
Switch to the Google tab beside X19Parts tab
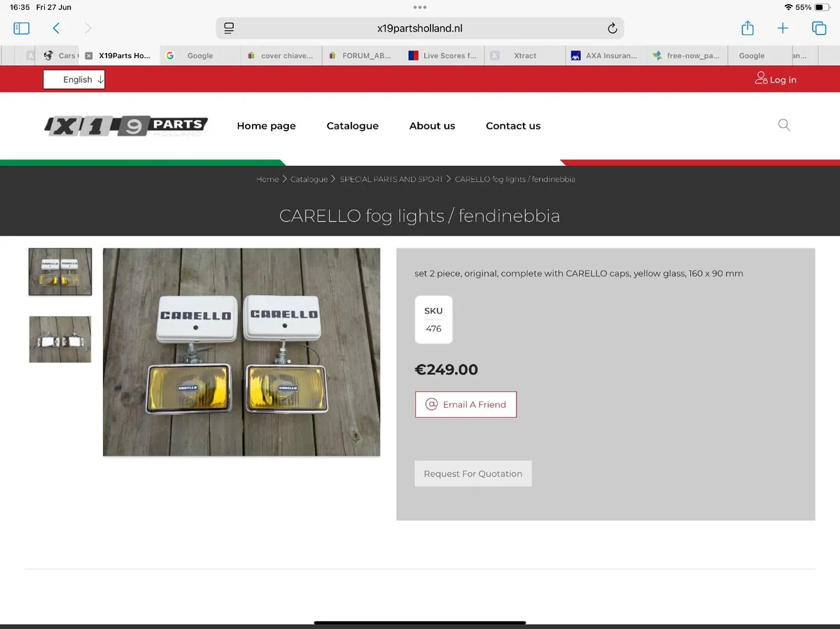[x=201, y=55]
